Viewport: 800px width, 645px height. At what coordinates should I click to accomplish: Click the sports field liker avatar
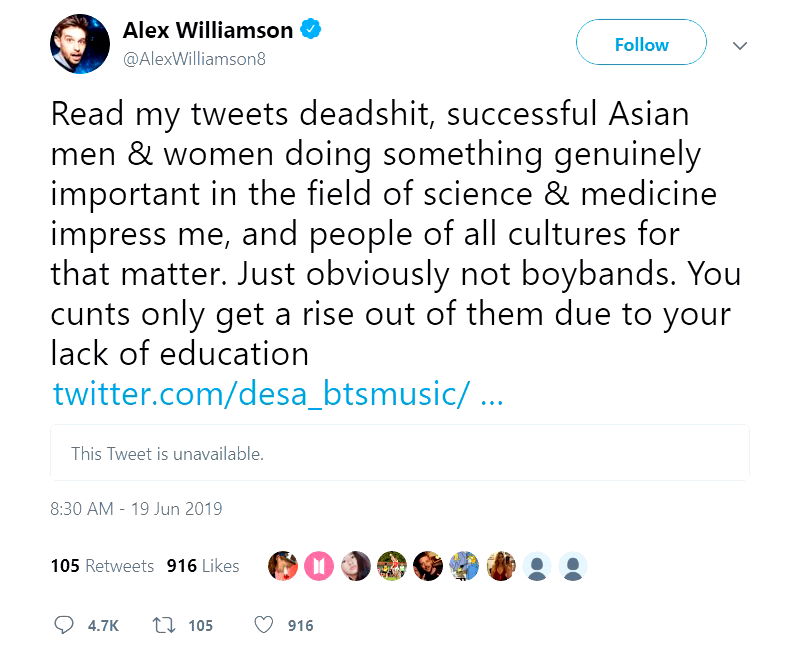pos(391,566)
